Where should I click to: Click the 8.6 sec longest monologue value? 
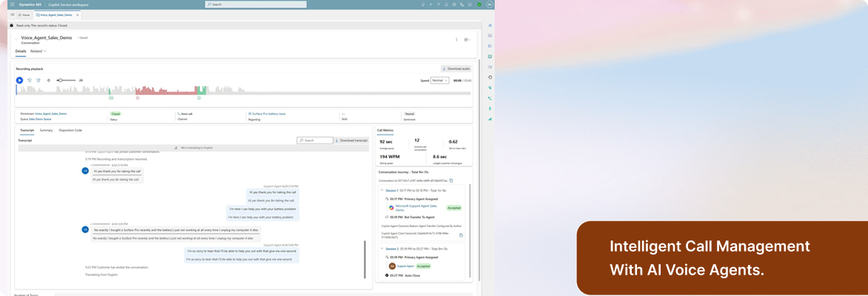[441, 157]
